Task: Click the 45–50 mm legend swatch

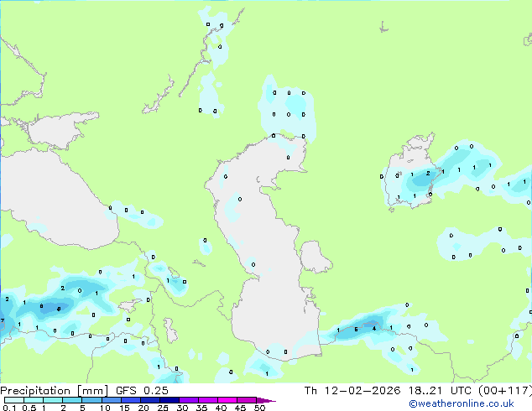Action: 247,400
